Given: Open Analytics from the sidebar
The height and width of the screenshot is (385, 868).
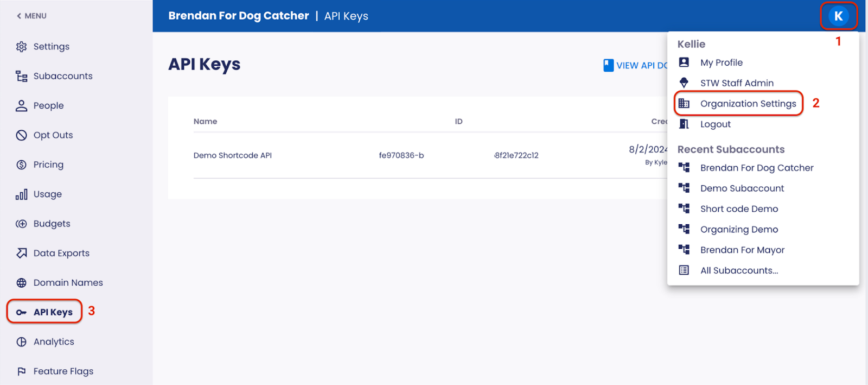Looking at the screenshot, I should coord(54,342).
